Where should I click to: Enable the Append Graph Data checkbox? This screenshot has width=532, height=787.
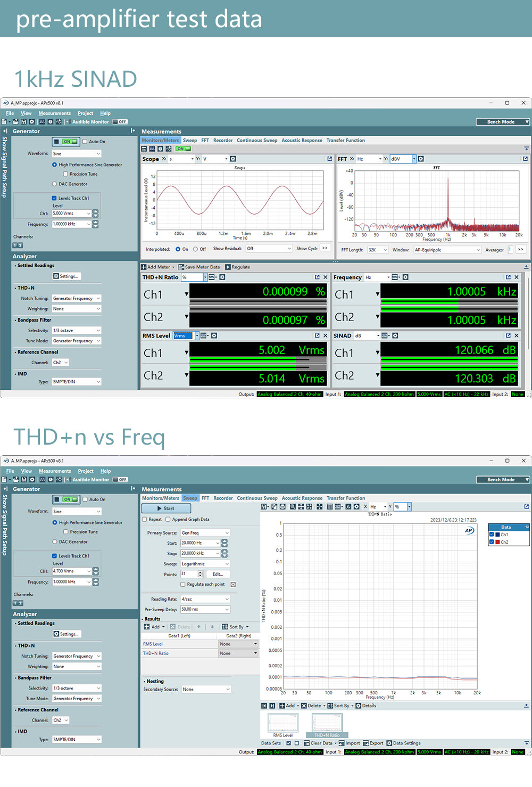[168, 519]
